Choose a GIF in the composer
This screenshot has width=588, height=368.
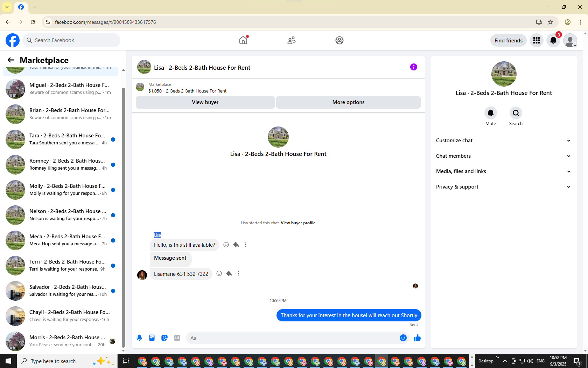coord(177,338)
